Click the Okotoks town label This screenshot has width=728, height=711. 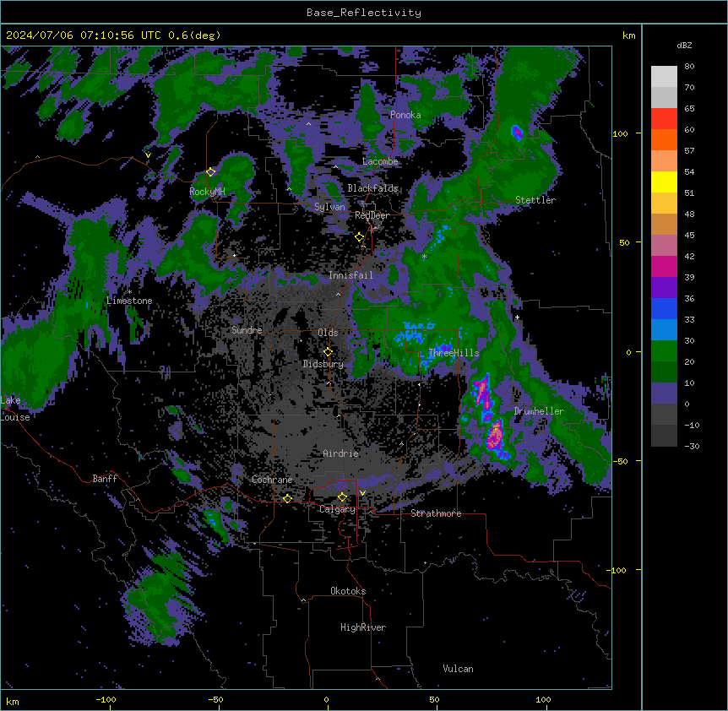[x=348, y=591]
